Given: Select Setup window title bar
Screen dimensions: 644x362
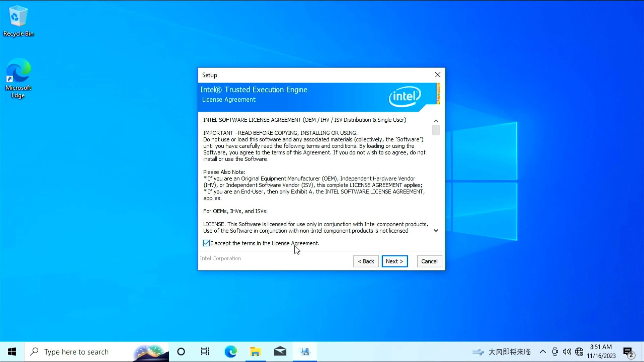Looking at the screenshot, I should [x=322, y=75].
